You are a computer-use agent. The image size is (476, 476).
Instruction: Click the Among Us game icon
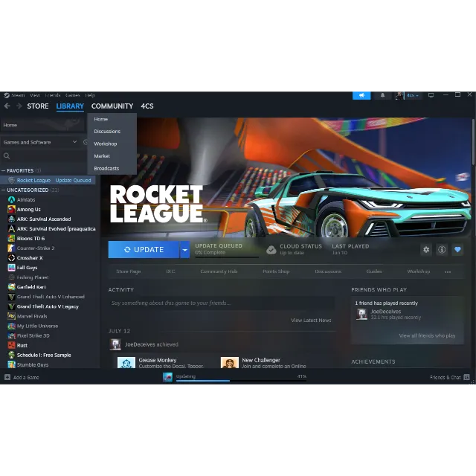12,210
